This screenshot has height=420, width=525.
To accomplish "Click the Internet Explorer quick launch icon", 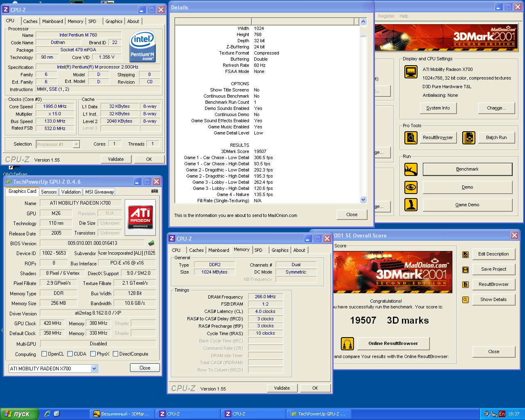I will (x=48, y=414).
